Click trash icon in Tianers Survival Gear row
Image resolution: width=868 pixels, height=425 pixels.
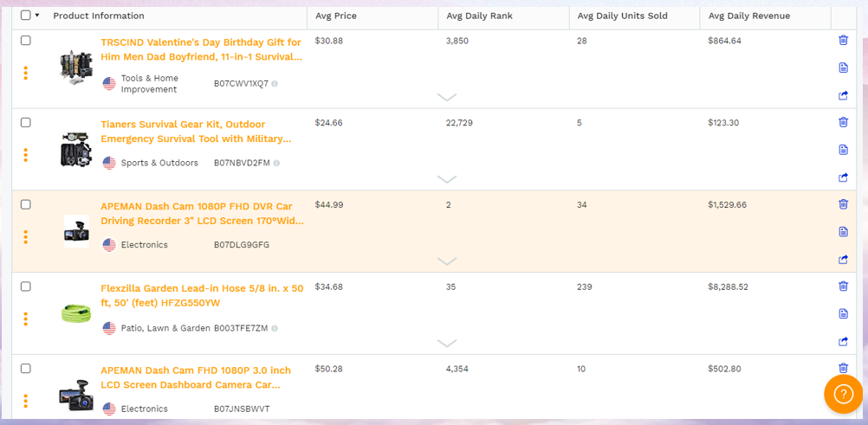pyautogui.click(x=843, y=122)
